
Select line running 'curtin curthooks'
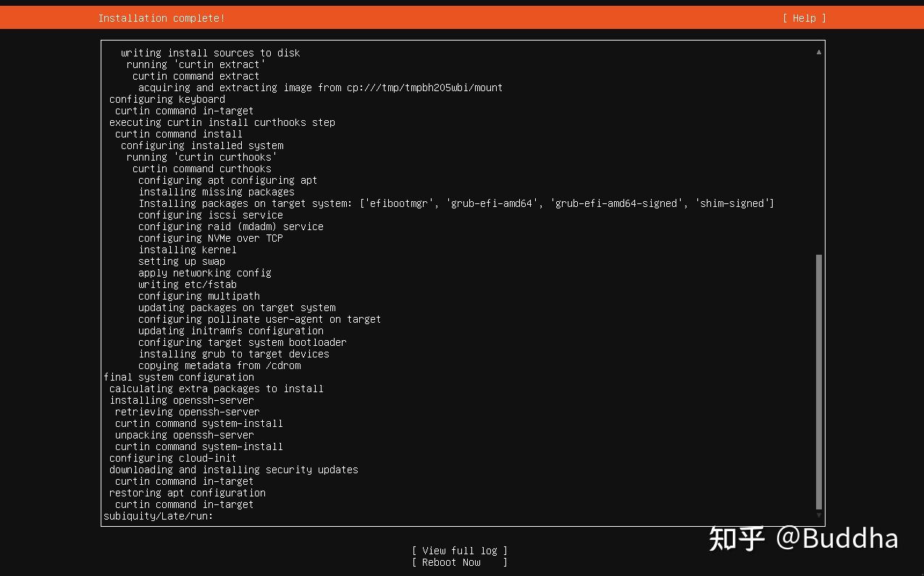(202, 157)
